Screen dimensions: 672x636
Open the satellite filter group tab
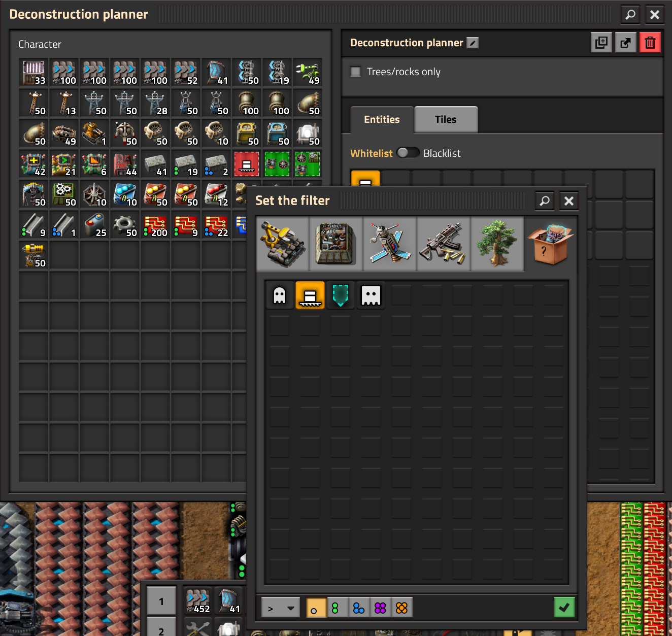pos(389,244)
